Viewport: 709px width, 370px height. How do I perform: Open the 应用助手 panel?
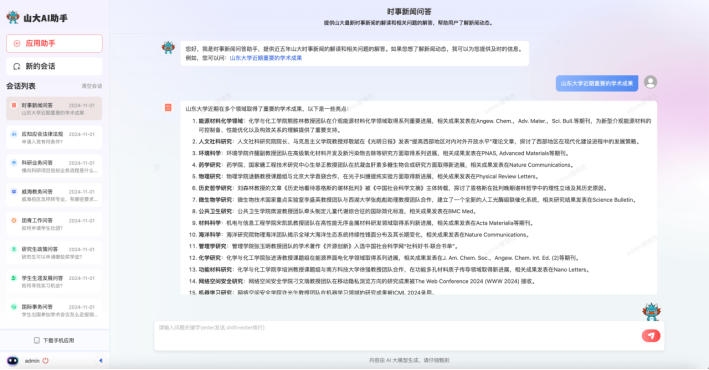(54, 43)
